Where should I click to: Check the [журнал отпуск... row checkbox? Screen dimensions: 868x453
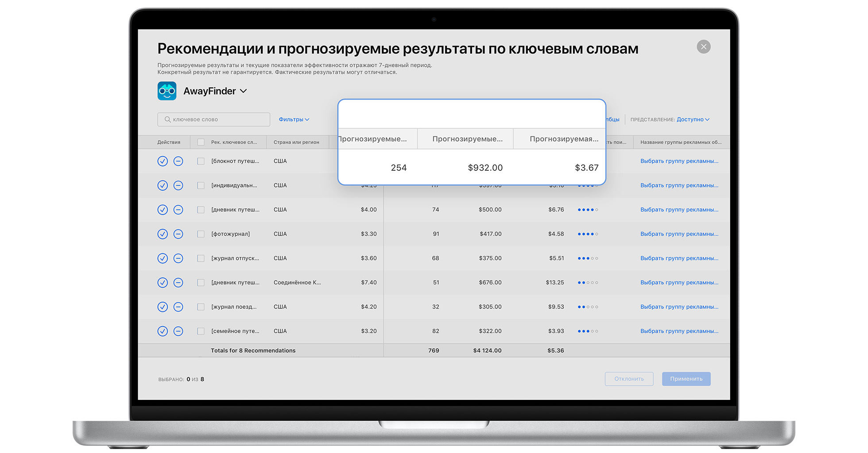pyautogui.click(x=201, y=258)
